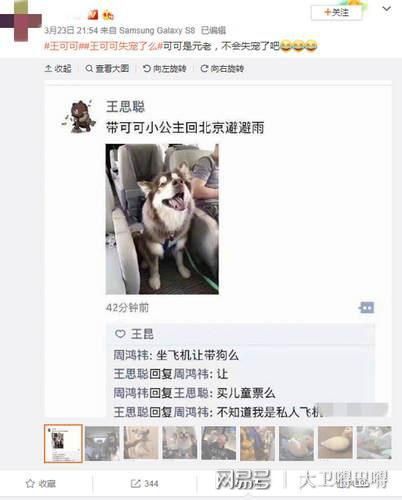Click the comment icon beside 42分钟前
The width and height of the screenshot is (402, 500).
[366, 307]
